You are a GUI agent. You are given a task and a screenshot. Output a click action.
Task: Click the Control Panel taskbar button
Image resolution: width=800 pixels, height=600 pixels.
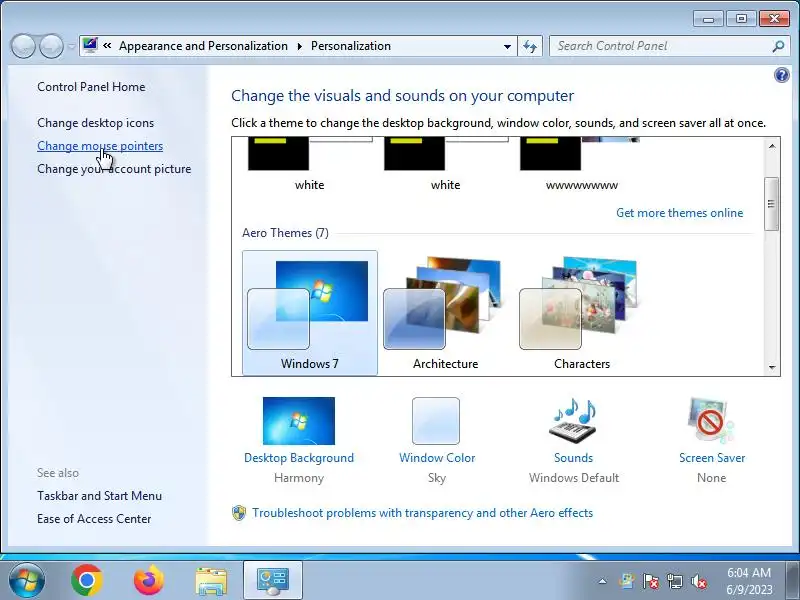coord(273,580)
